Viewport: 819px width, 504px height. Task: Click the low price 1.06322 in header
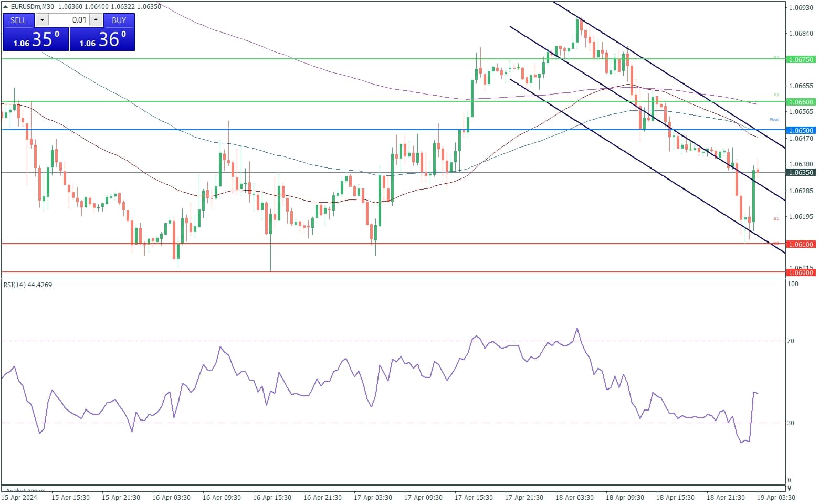pyautogui.click(x=123, y=7)
